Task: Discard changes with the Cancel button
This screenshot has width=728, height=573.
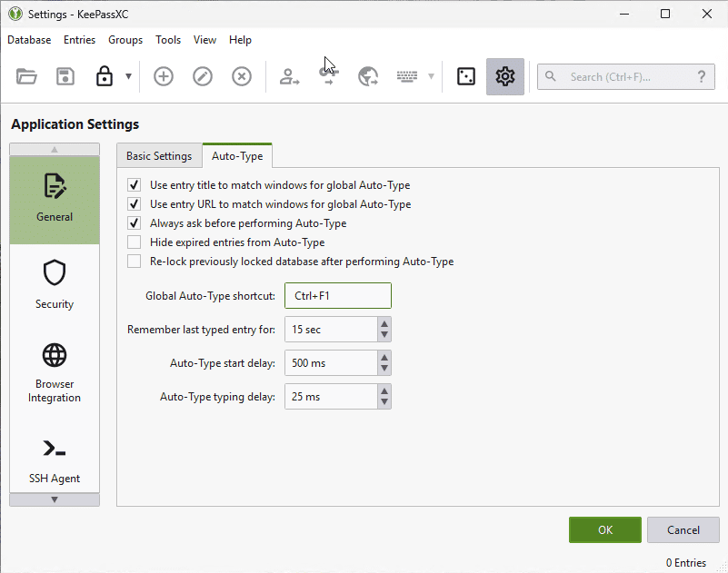Action: (x=683, y=529)
